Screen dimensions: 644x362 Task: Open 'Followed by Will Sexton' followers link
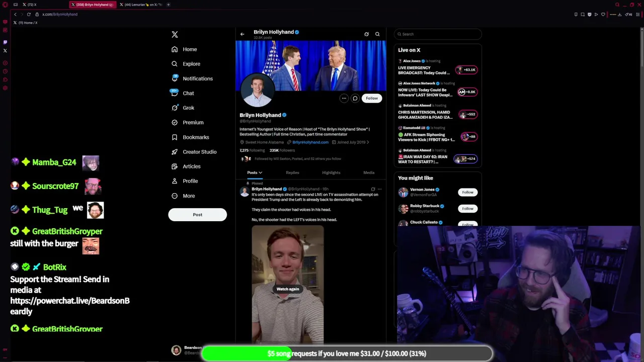coord(298,159)
